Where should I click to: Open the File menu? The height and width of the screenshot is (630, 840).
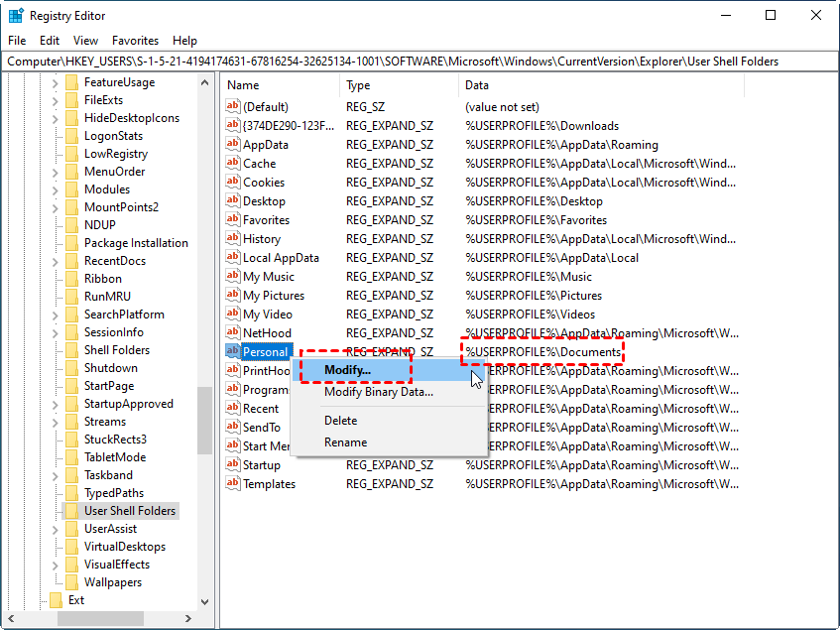[x=17, y=40]
